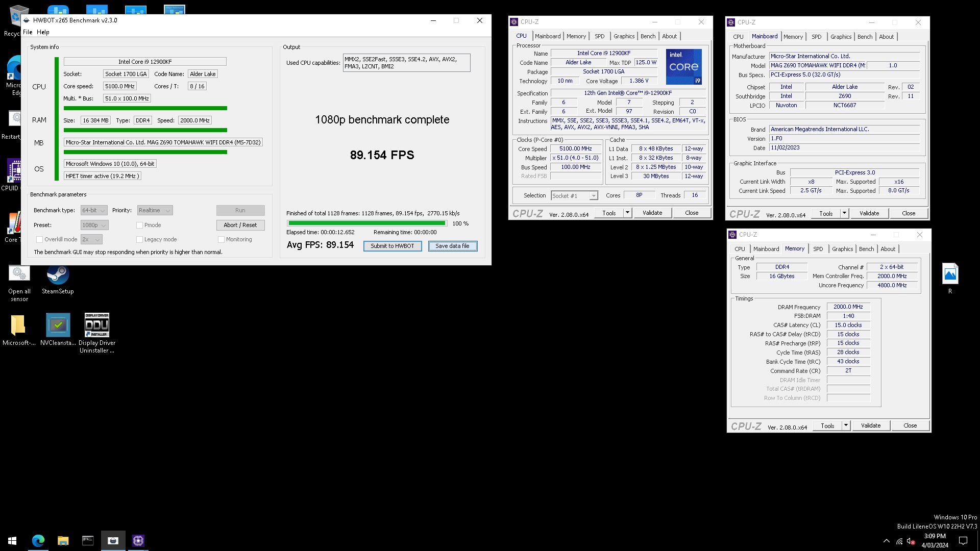Open the SteamSetup desktop icon
This screenshot has width=980, height=551.
point(58,280)
